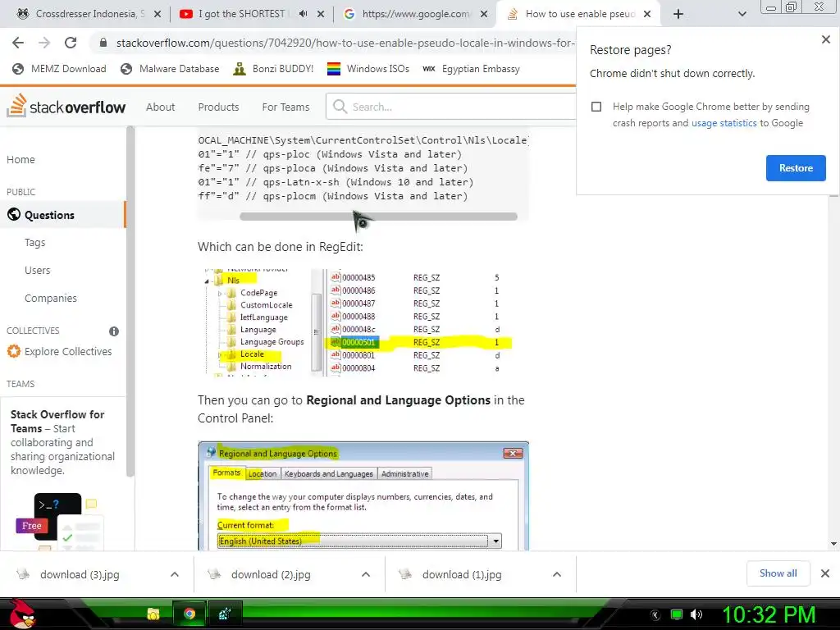Open Explore Collectives link
The image size is (840, 630).
tap(59, 351)
